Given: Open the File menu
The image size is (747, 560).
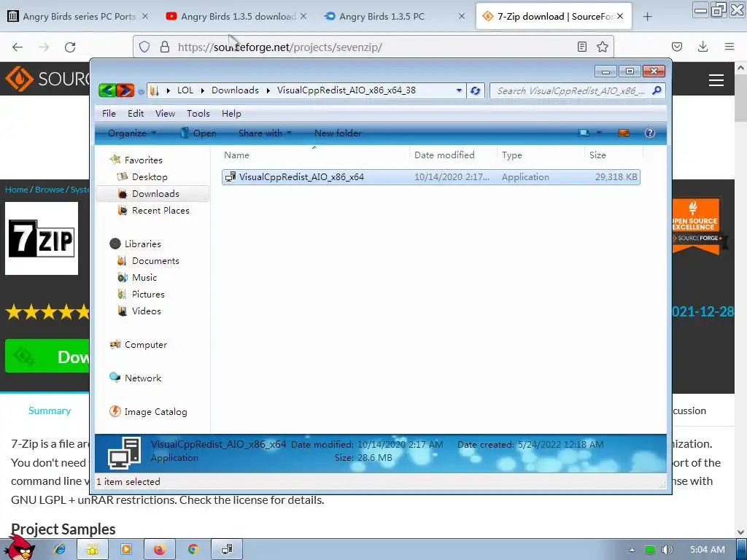Looking at the screenshot, I should [x=109, y=113].
